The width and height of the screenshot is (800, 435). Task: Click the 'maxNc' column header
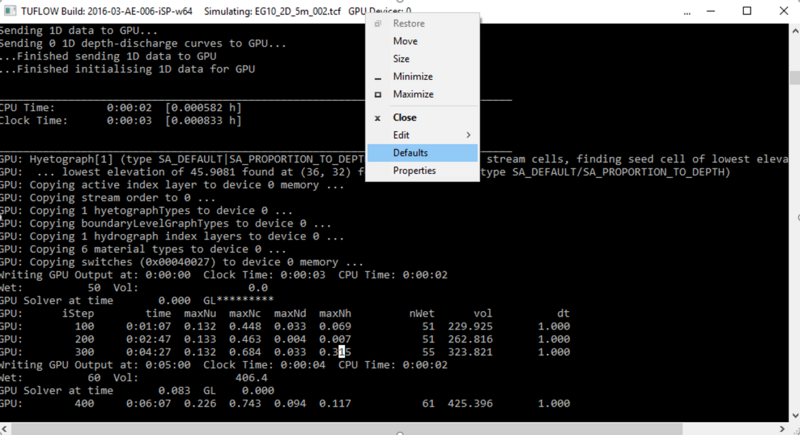tap(245, 314)
